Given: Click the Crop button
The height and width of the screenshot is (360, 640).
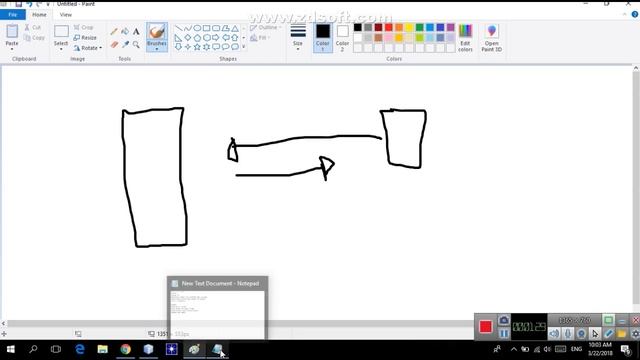Looking at the screenshot, I should click(84, 27).
